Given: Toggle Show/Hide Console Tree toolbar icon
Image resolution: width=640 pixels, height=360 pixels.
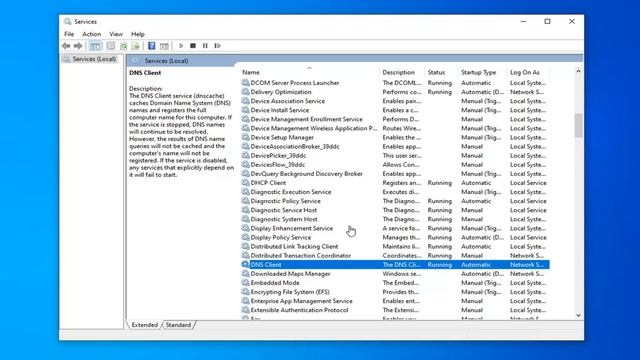Looking at the screenshot, I should (96, 46).
